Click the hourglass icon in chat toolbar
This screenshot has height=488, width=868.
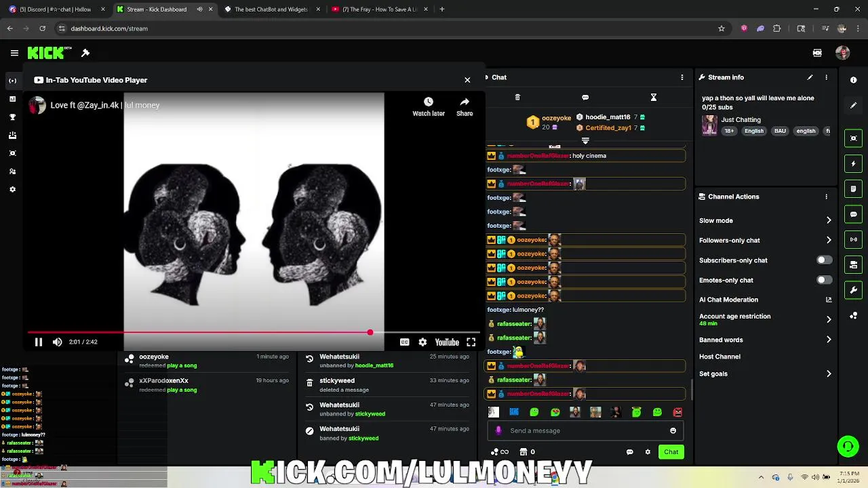[x=654, y=98]
